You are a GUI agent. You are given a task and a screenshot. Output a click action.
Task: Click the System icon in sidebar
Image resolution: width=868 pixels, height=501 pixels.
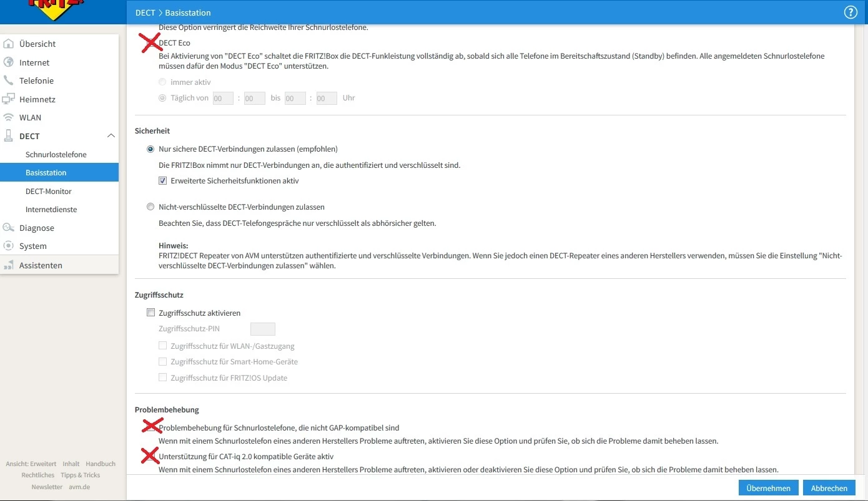pos(8,246)
